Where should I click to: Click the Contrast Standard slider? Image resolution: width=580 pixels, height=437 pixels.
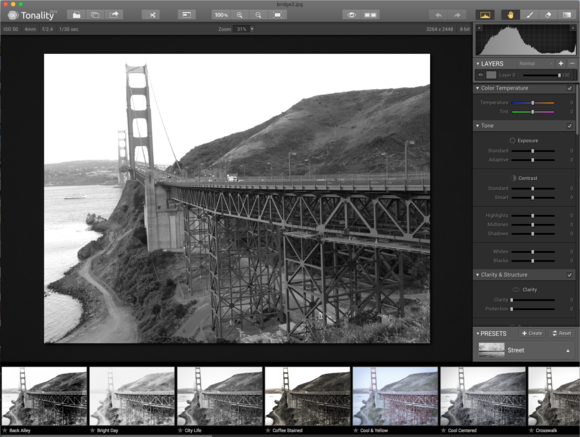coord(533,188)
